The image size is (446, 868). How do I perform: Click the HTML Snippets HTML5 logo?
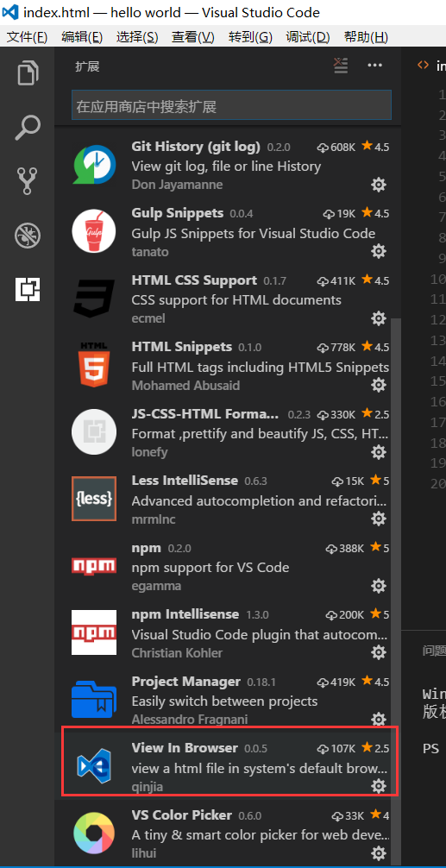(94, 364)
